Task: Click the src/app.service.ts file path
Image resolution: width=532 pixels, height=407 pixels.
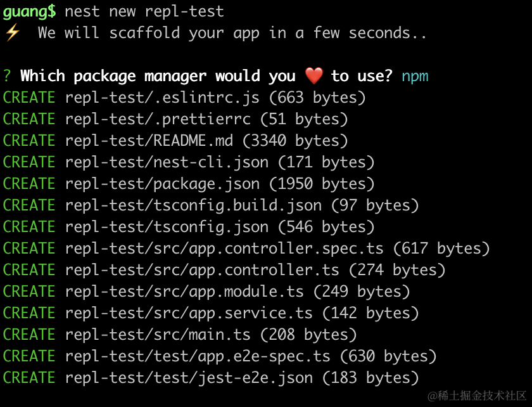Action: click(189, 313)
